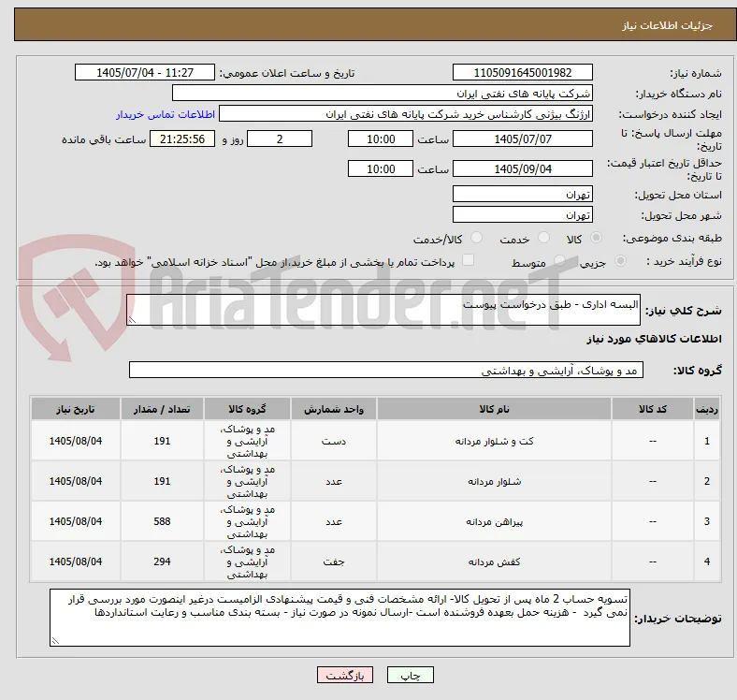This screenshot has width=737, height=700.
Task: Click the resize grip of the buyer notes box
Action: coord(55,641)
